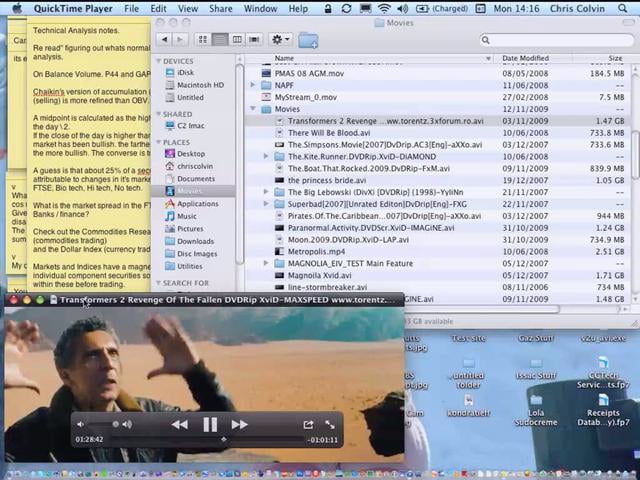
Task: Collapse the Movies folder in list
Action: click(253, 109)
